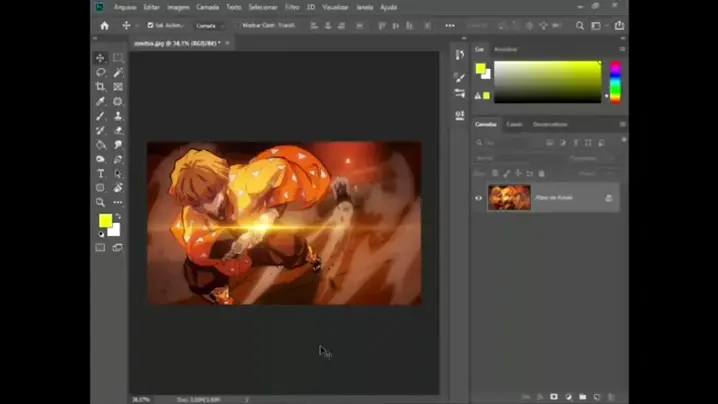Switch to the Canais tab

[514, 124]
